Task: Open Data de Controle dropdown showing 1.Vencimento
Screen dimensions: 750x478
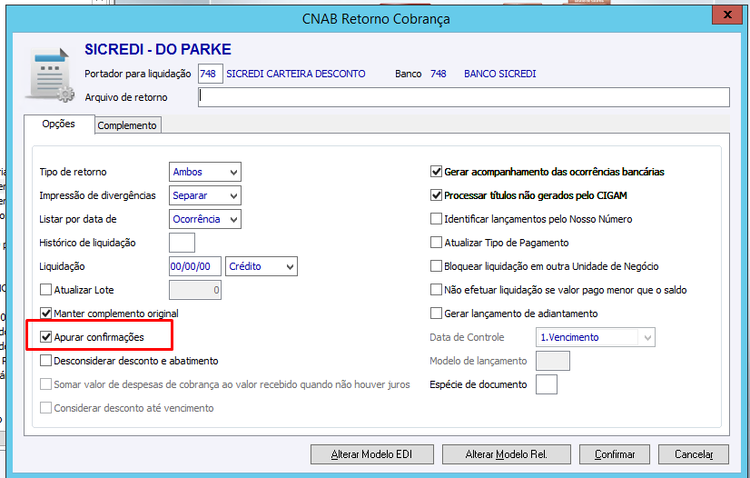Action: [x=596, y=337]
